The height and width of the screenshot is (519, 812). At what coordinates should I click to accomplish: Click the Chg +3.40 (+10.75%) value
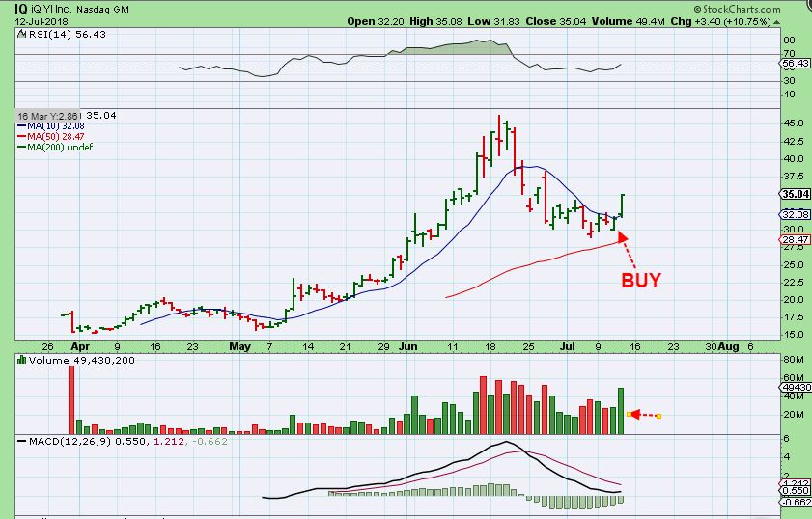click(x=721, y=22)
